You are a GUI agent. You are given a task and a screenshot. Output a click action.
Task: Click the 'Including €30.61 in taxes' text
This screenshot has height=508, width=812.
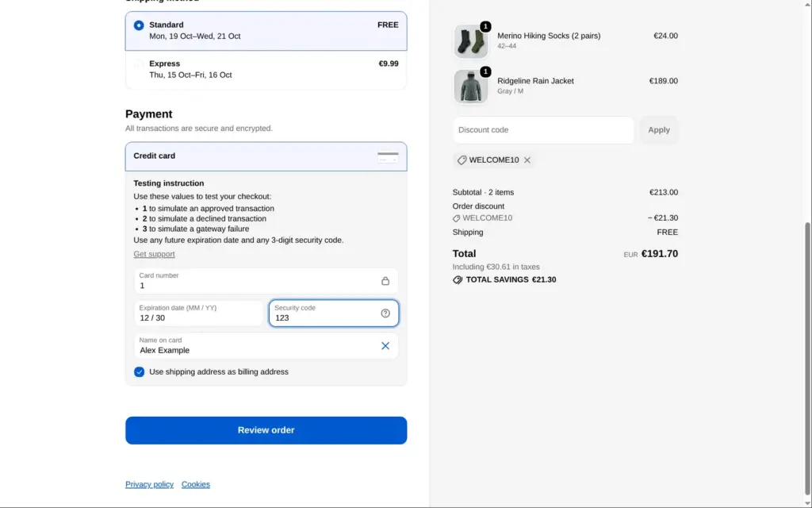pyautogui.click(x=496, y=267)
